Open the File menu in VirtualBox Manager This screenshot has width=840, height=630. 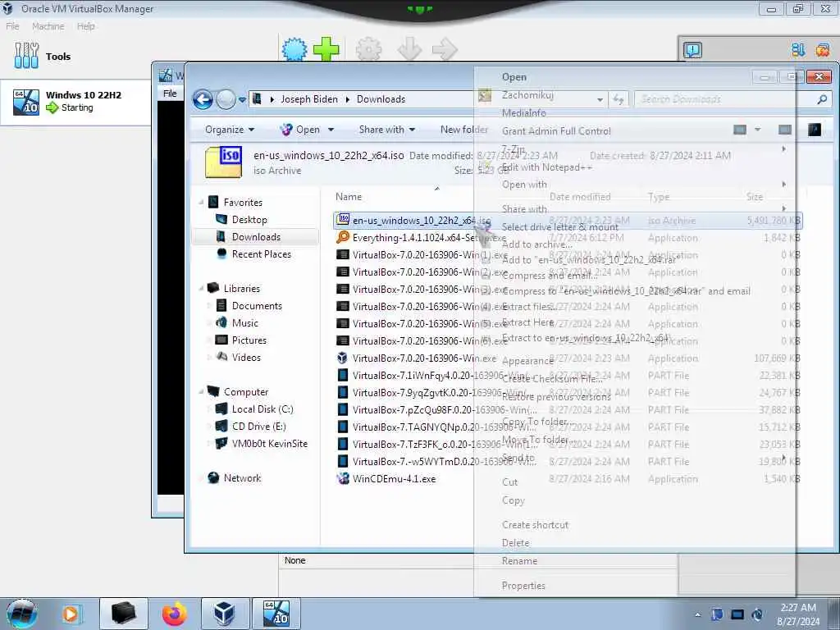12,26
